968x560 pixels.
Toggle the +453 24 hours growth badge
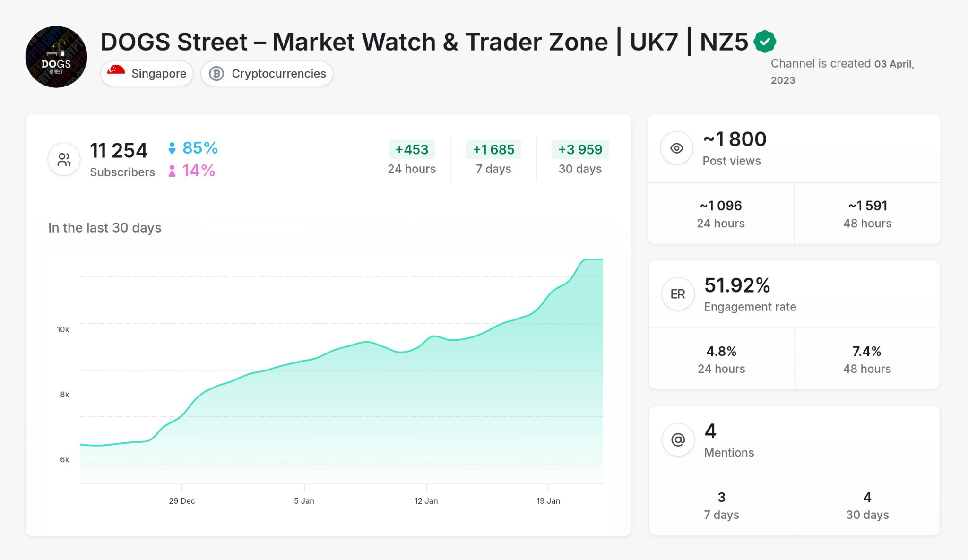pyautogui.click(x=412, y=149)
